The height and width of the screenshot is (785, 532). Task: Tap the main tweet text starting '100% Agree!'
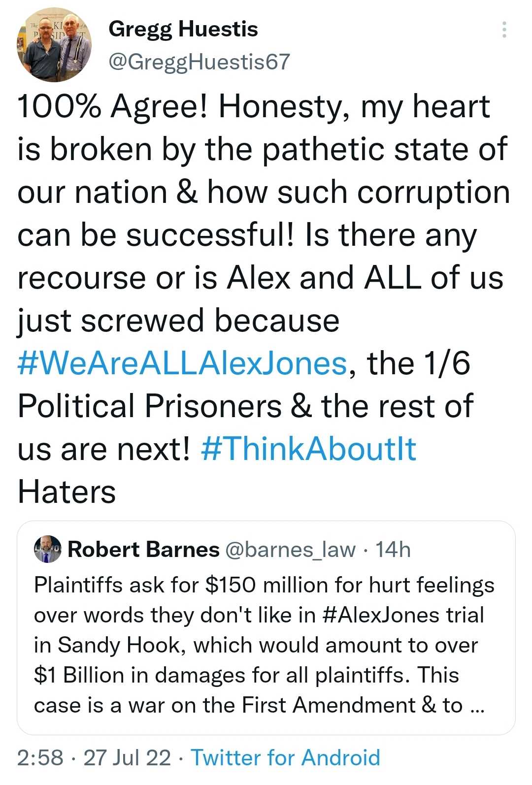(253, 106)
